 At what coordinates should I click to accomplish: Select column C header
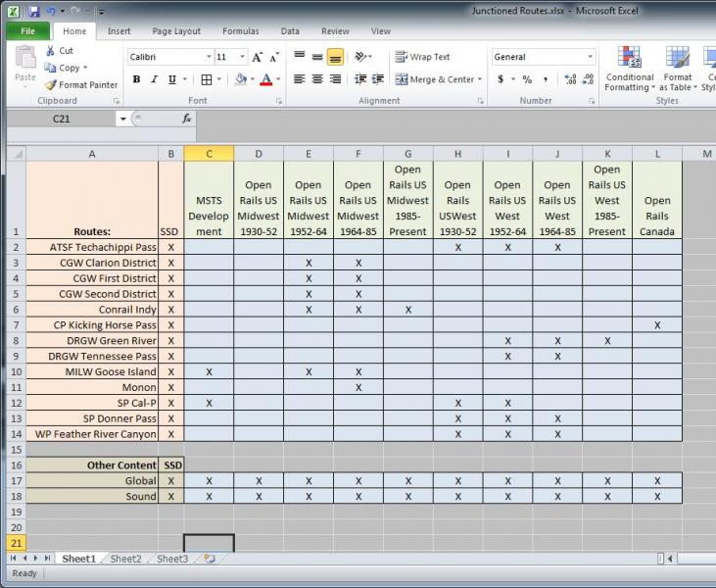coord(210,154)
